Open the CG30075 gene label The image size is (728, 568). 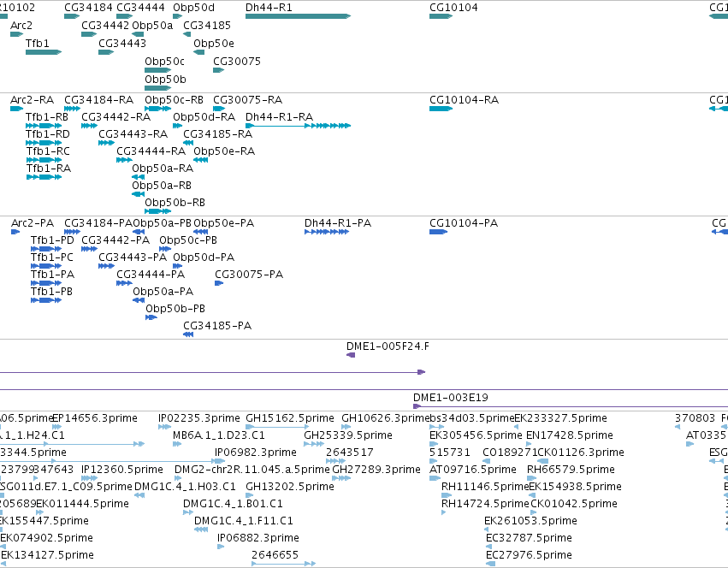tap(237, 62)
